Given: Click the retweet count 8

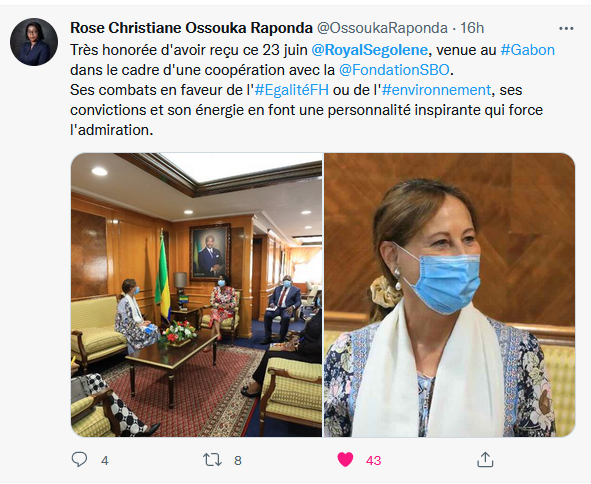Looking at the screenshot, I should tap(237, 461).
